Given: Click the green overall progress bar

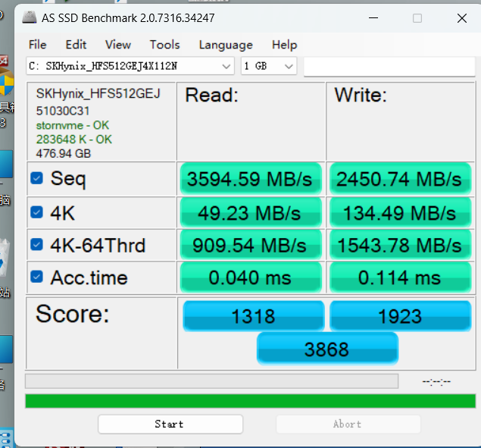Looking at the screenshot, I should coord(250,401).
